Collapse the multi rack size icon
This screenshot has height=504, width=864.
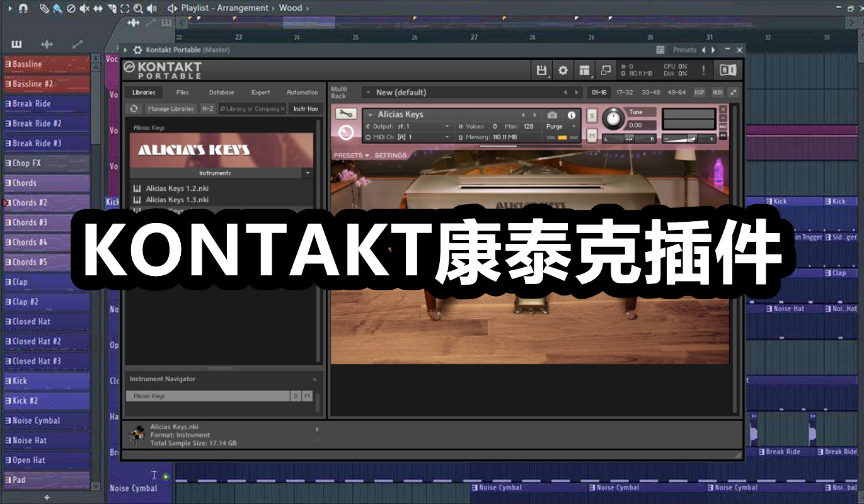click(x=734, y=93)
